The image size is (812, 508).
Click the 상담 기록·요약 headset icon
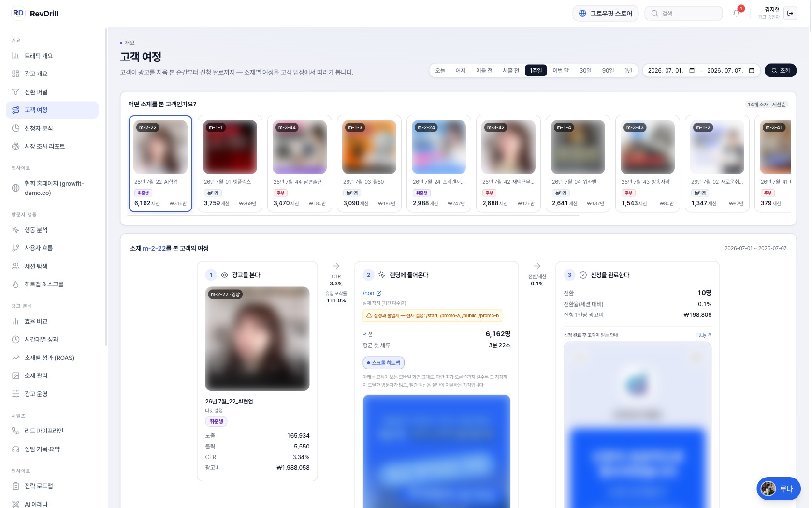(15, 449)
